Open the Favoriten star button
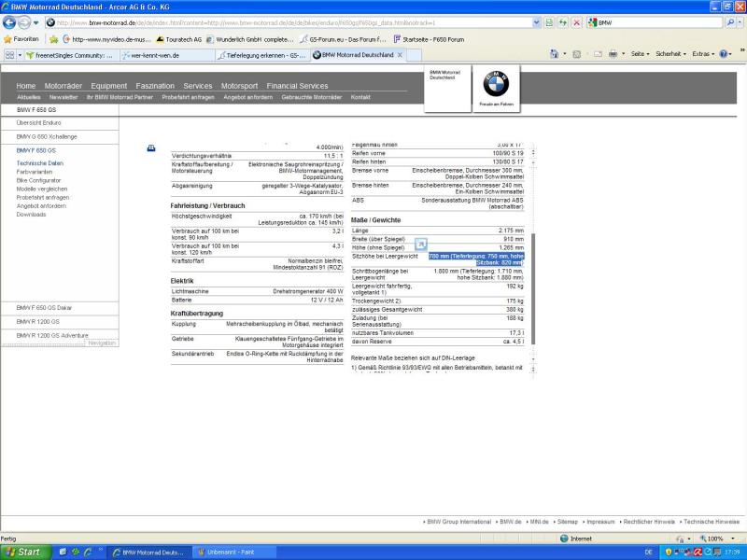 (x=21, y=39)
